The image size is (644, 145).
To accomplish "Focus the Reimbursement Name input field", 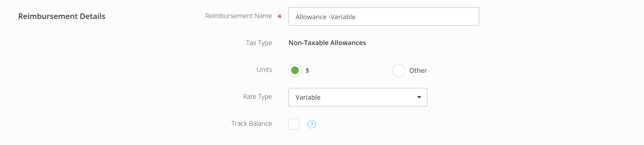I will [x=384, y=16].
